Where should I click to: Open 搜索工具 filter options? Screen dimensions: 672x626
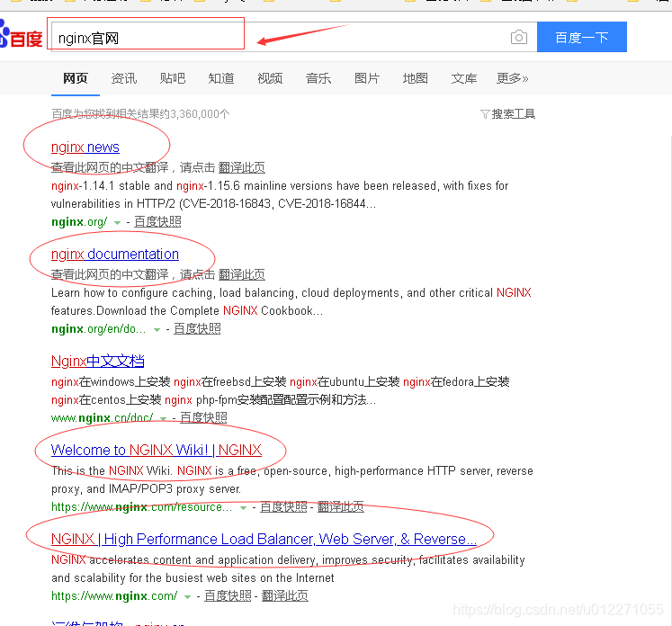pyautogui.click(x=508, y=114)
